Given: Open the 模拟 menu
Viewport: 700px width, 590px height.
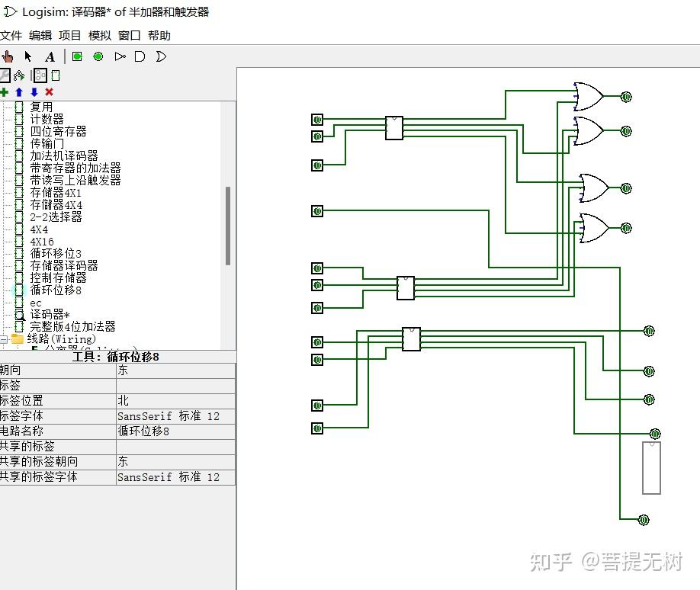Looking at the screenshot, I should [x=100, y=35].
